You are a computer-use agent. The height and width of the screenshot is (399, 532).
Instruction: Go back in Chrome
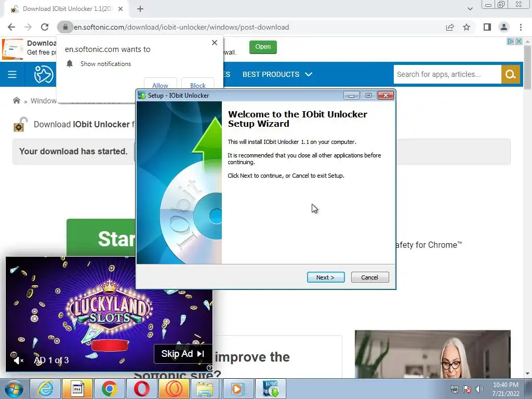point(11,27)
